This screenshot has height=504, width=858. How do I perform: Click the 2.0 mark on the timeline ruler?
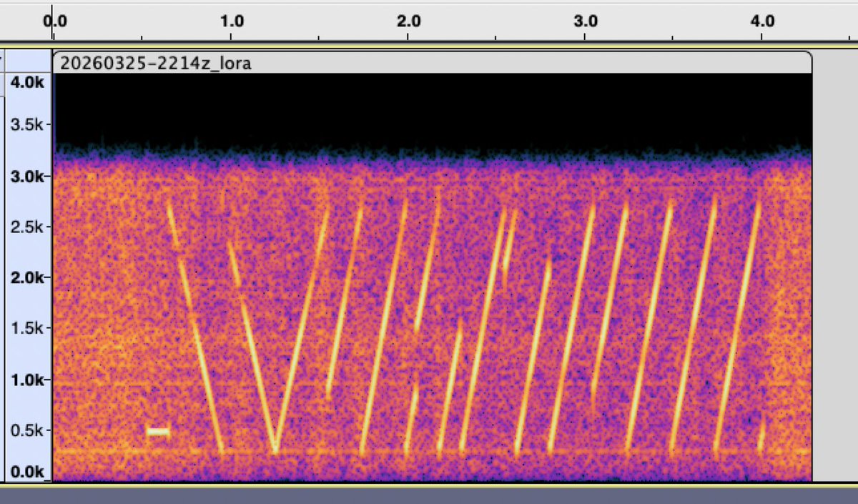408,21
